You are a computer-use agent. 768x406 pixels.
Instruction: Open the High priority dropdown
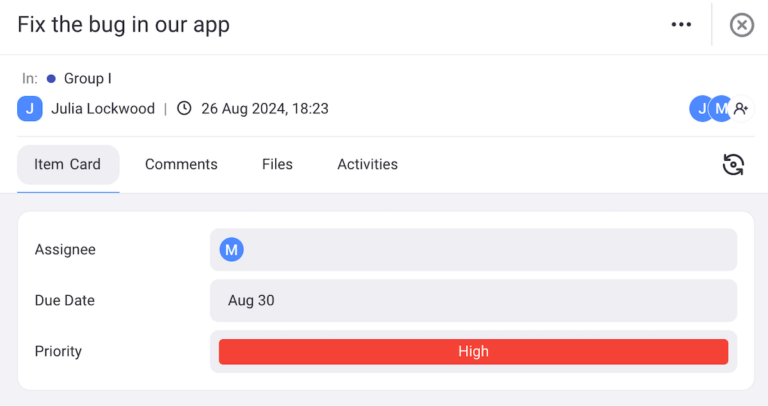pyautogui.click(x=473, y=352)
